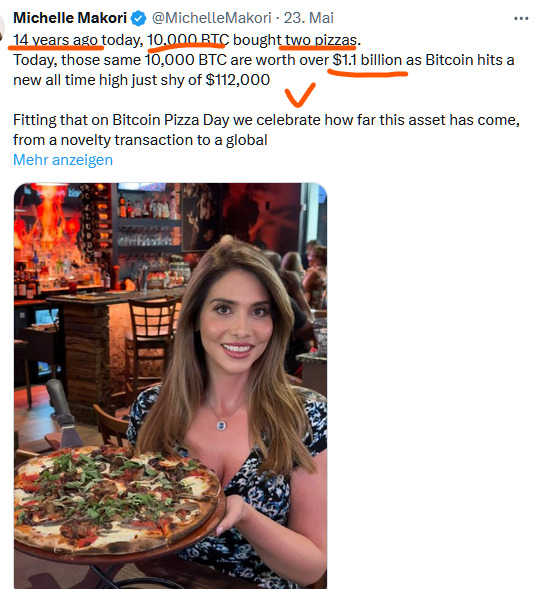Click the partially visible profile avatar
The height and width of the screenshot is (589, 536).
(2, 28)
